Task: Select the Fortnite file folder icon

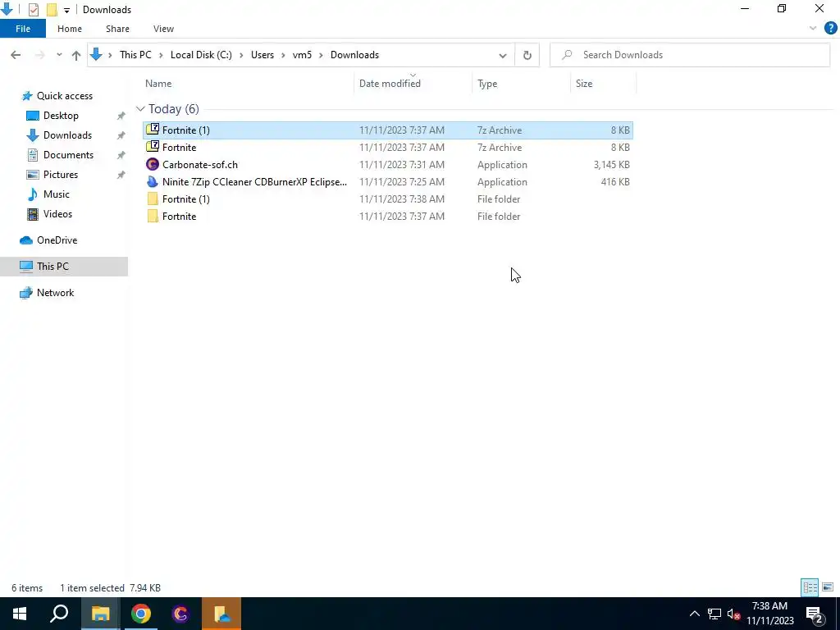Action: point(153,216)
